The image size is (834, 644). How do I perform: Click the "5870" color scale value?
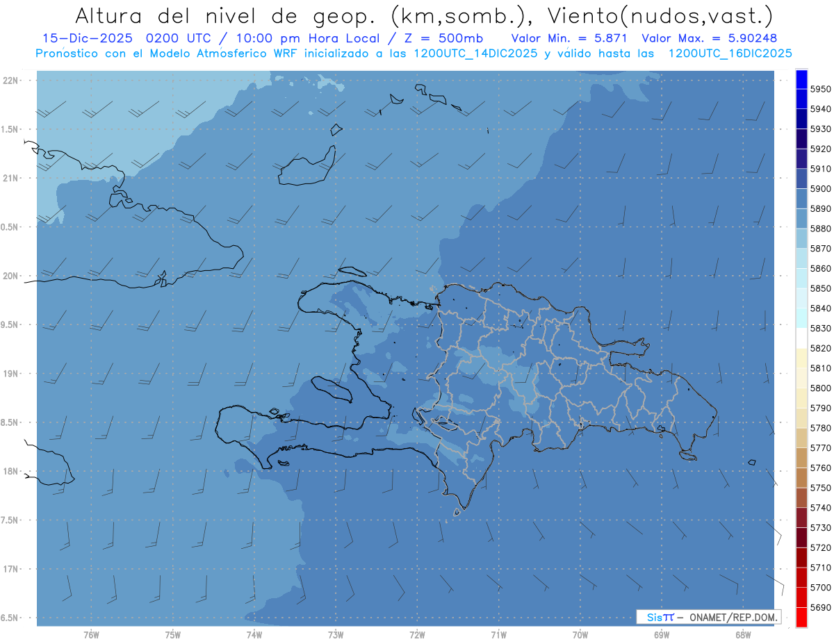[820, 248]
